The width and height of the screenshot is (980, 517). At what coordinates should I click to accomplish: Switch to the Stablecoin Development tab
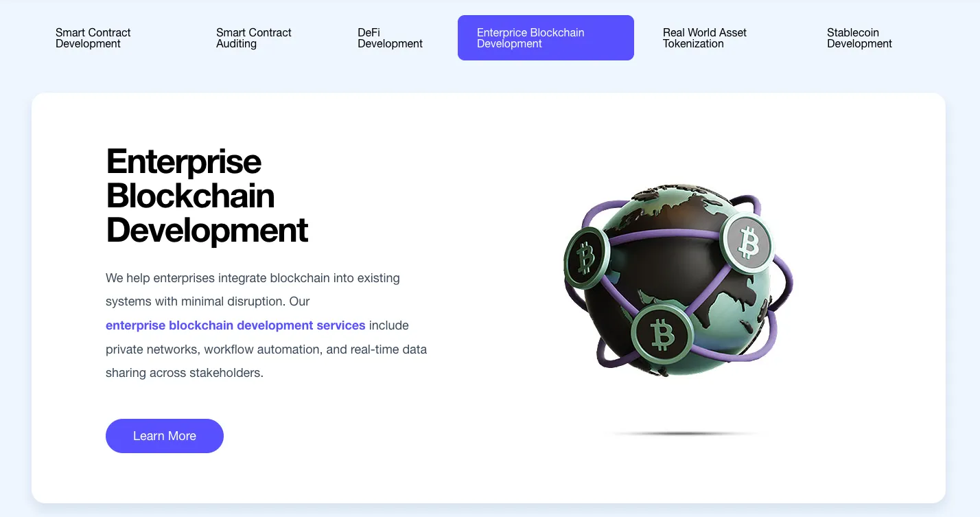[x=859, y=38]
